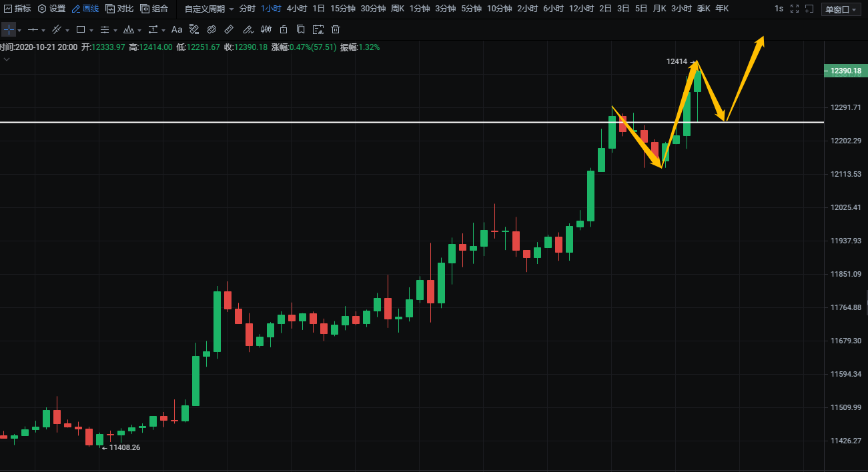Open the 设置 settings
This screenshot has height=472, width=868.
click(x=51, y=9)
